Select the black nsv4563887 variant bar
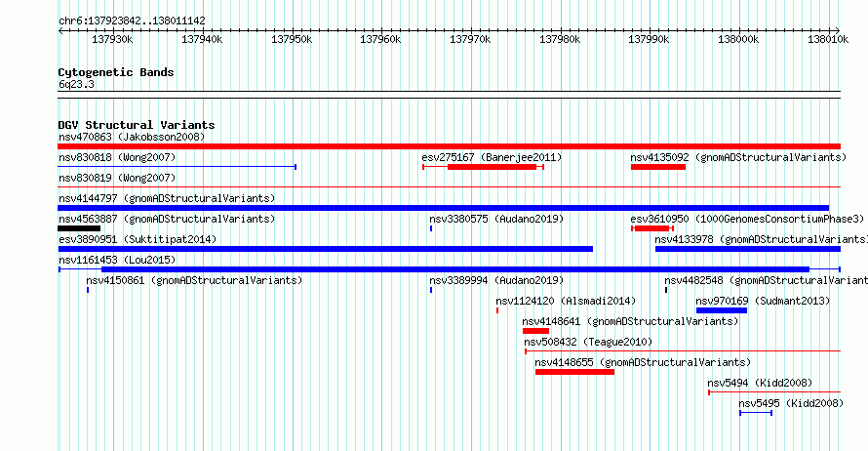Screen dimensions: 868x451 (79, 228)
